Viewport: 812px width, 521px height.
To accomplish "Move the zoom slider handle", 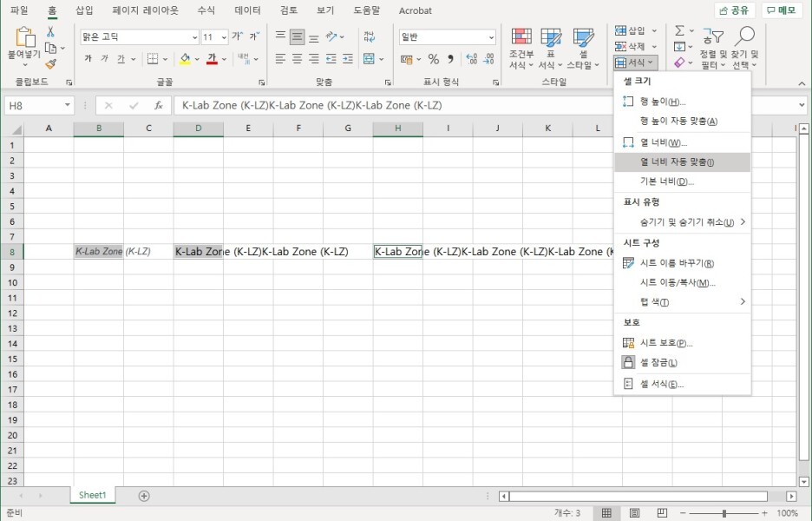I will click(x=724, y=513).
